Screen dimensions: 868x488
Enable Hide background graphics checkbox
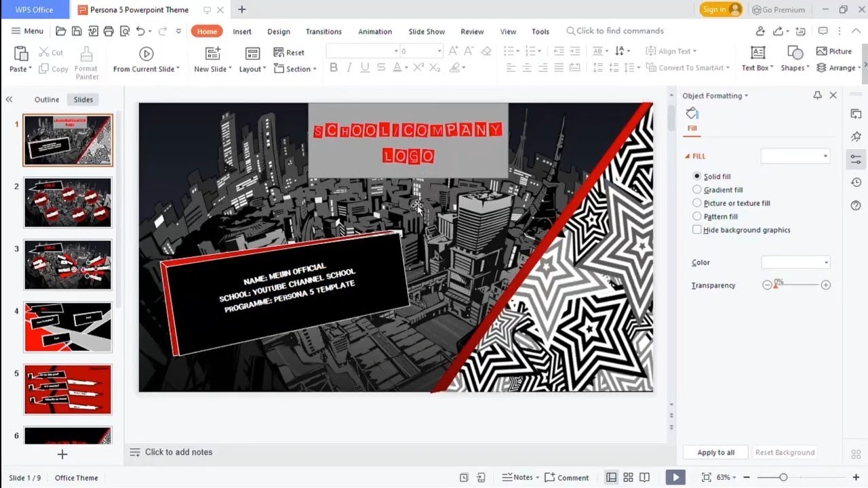(x=697, y=230)
